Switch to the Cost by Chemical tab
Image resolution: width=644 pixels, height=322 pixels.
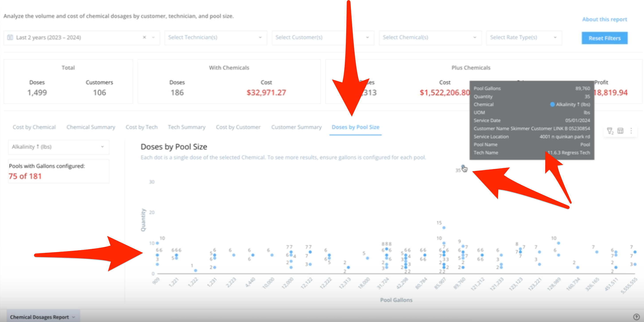tap(34, 127)
